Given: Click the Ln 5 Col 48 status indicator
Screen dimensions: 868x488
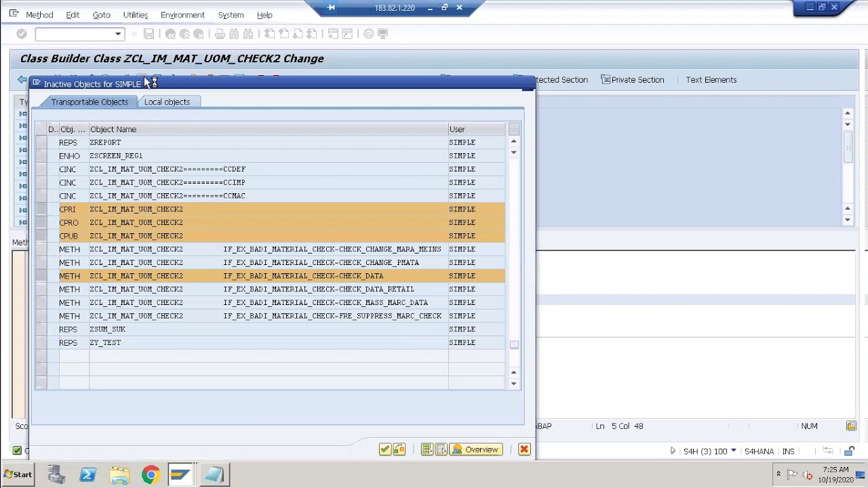Looking at the screenshot, I should (x=619, y=426).
